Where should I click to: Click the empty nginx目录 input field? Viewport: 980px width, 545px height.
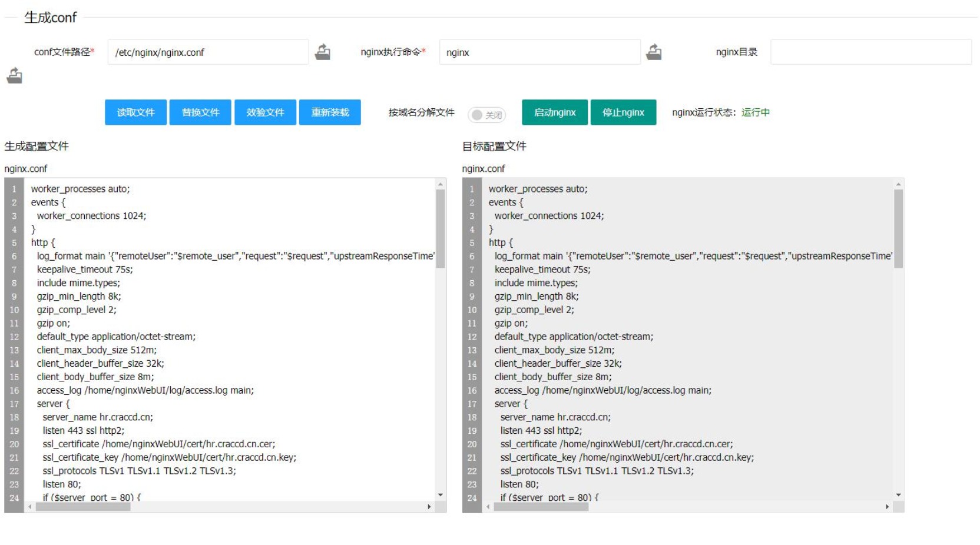[870, 52]
